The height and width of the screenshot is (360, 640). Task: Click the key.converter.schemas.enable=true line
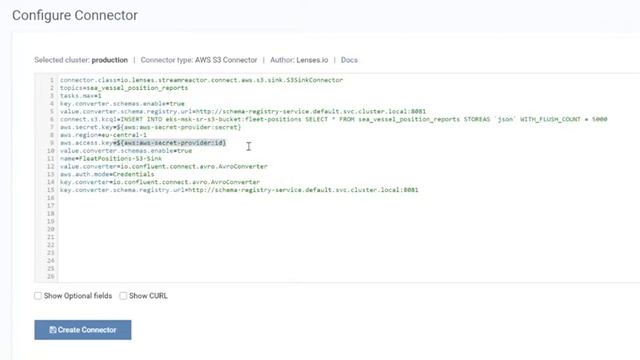pyautogui.click(x=122, y=104)
